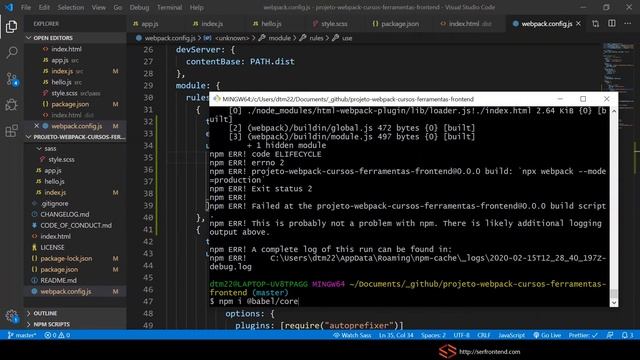Select webpack.config.js in project tree

[x=66, y=291]
